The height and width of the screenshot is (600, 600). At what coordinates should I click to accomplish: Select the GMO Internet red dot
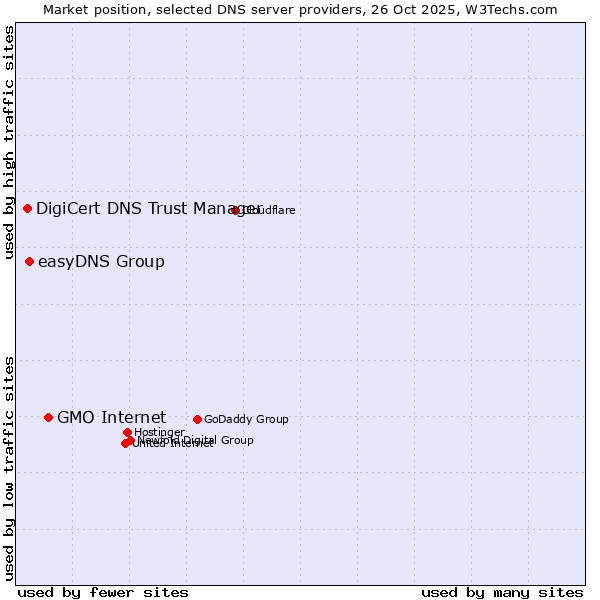[48, 417]
